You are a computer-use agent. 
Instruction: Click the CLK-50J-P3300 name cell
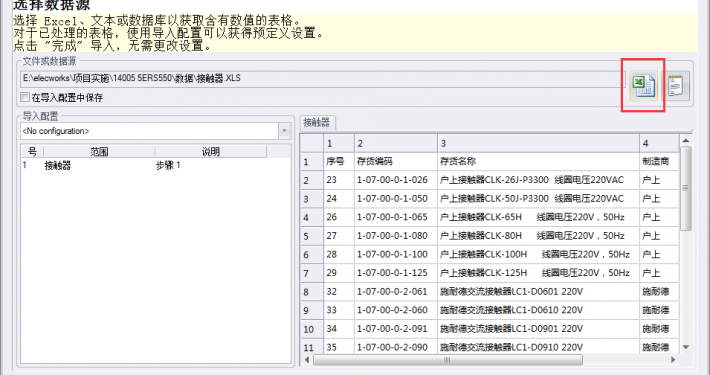tap(538, 198)
